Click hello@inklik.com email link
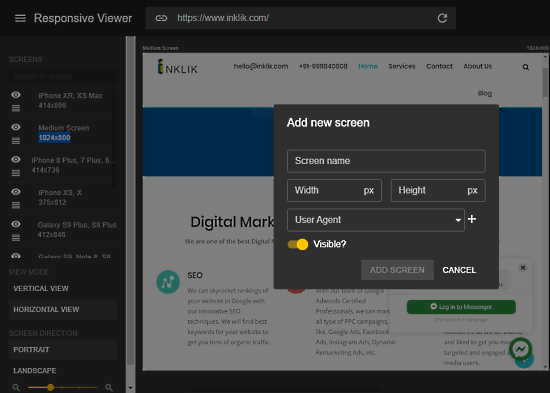 coord(261,66)
